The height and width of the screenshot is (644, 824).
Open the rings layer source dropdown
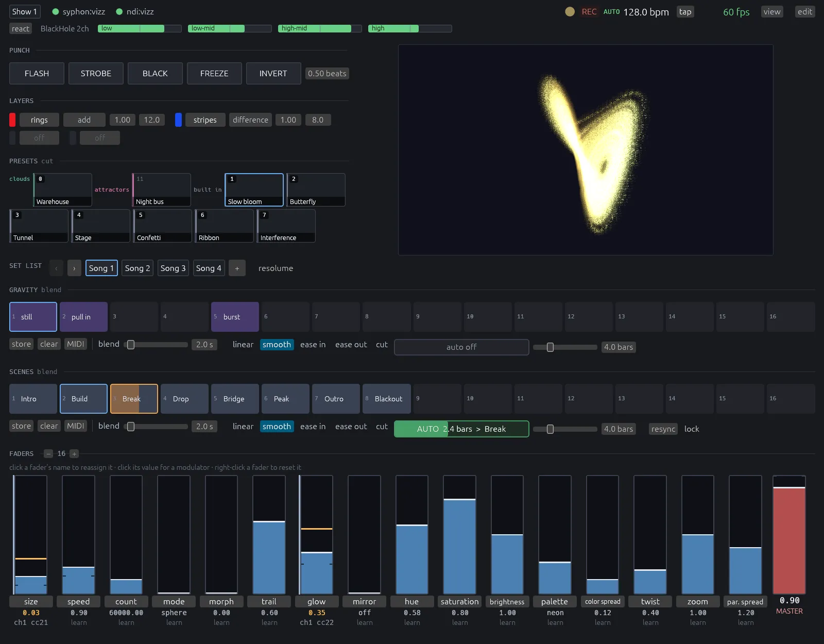39,120
